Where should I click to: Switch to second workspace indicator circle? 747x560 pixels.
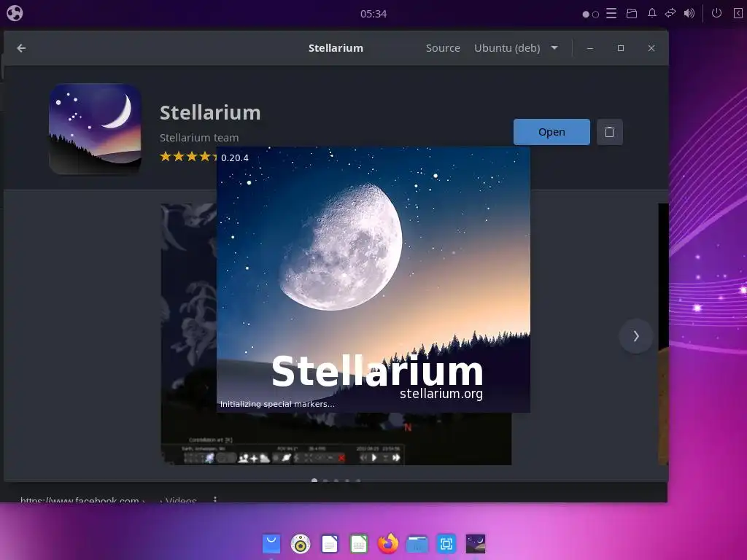[595, 15]
